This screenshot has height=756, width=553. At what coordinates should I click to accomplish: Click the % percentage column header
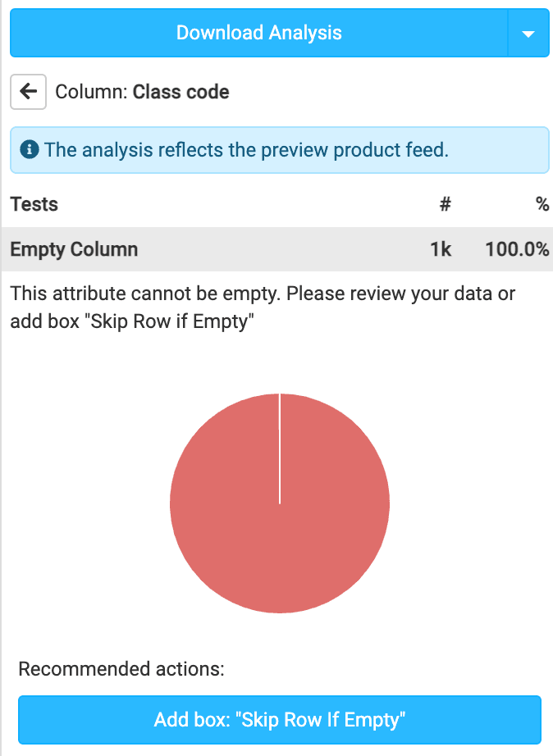pos(542,204)
